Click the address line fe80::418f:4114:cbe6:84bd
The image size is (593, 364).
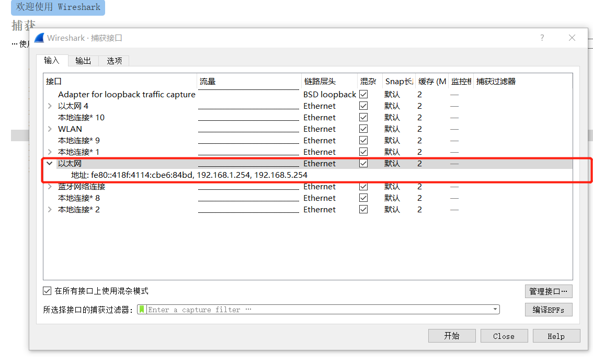(x=189, y=175)
